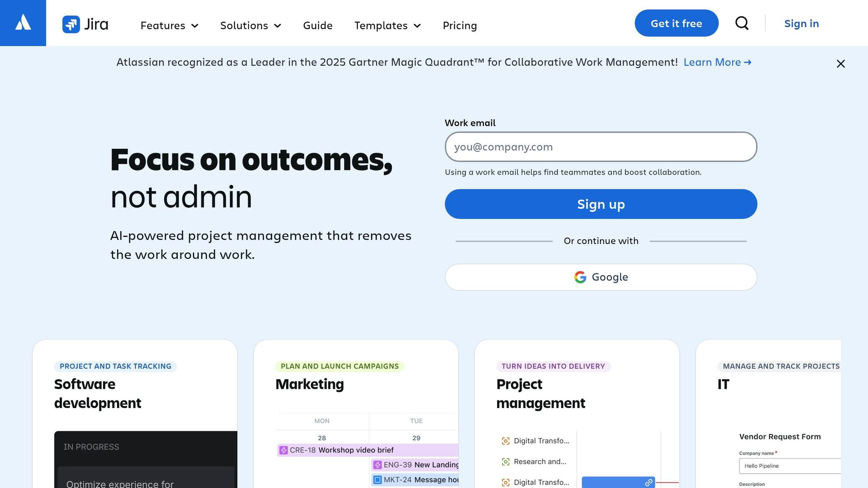Click the CRE-18 purple task type icon

(x=283, y=450)
